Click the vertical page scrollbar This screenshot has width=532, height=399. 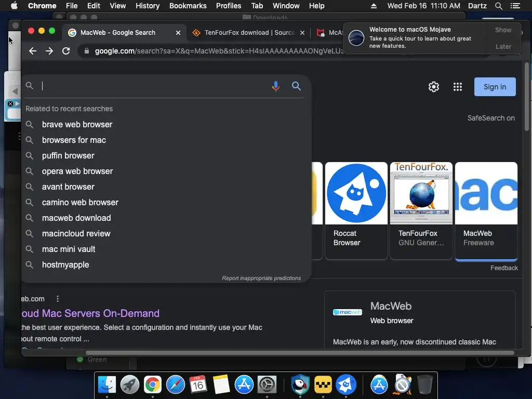(x=527, y=96)
